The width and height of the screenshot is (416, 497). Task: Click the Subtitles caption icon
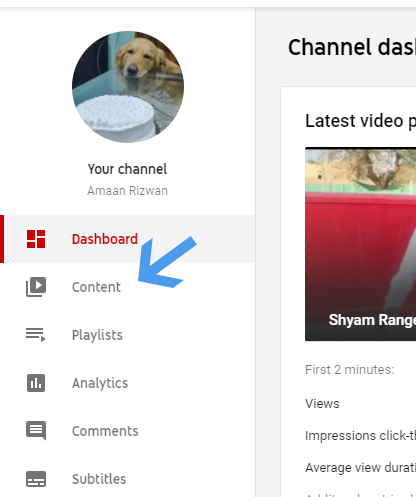tap(36, 479)
